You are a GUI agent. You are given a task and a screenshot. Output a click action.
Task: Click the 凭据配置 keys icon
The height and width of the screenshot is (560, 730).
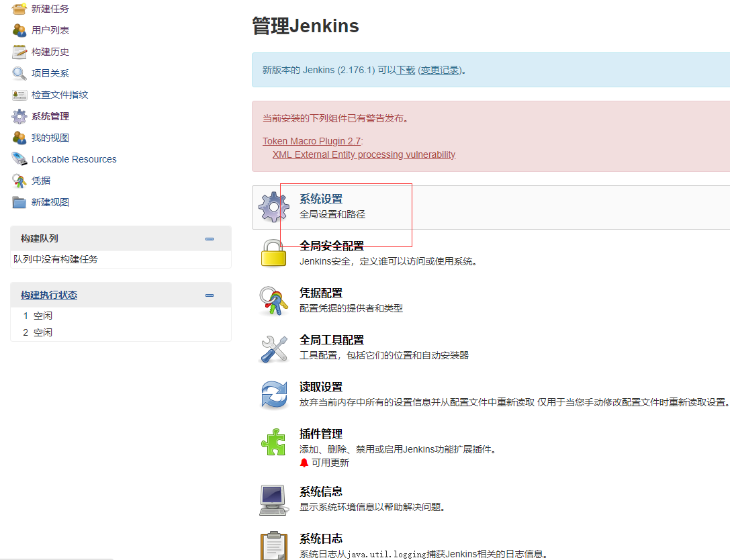coord(274,301)
